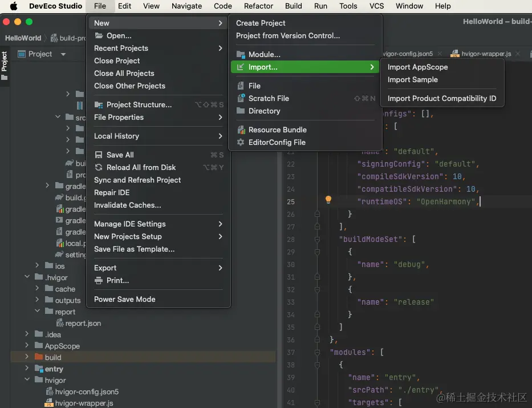This screenshot has height=408, width=532.
Task: Click HelloWorld breadcrumb
Action: pos(23,38)
